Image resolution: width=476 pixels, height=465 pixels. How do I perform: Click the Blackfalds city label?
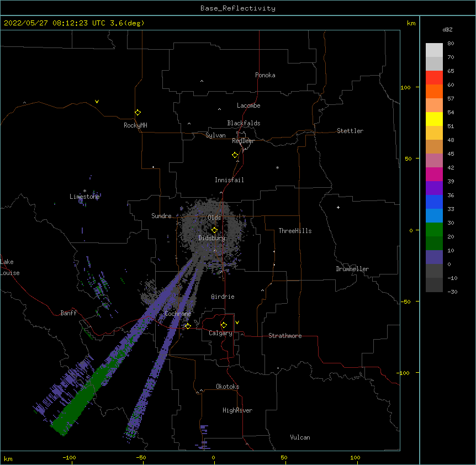click(x=244, y=123)
